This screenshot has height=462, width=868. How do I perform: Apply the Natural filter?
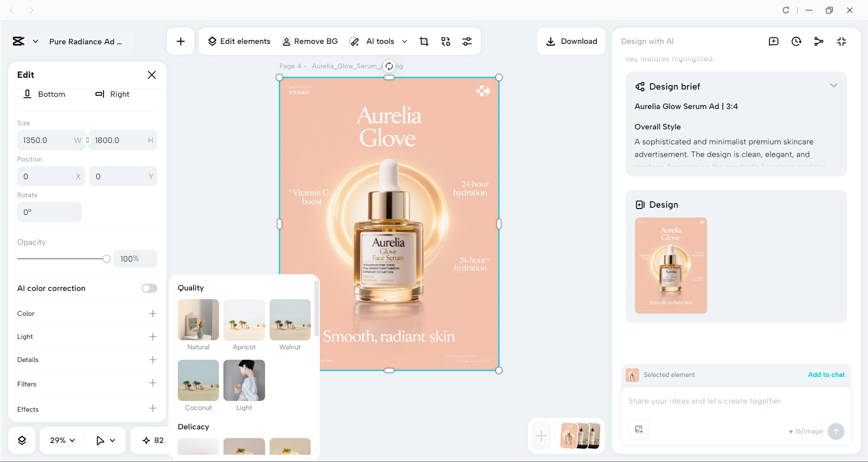[198, 320]
